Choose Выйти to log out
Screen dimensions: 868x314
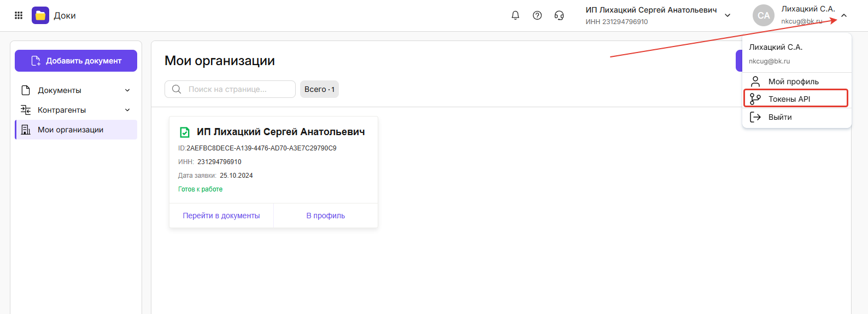[780, 117]
